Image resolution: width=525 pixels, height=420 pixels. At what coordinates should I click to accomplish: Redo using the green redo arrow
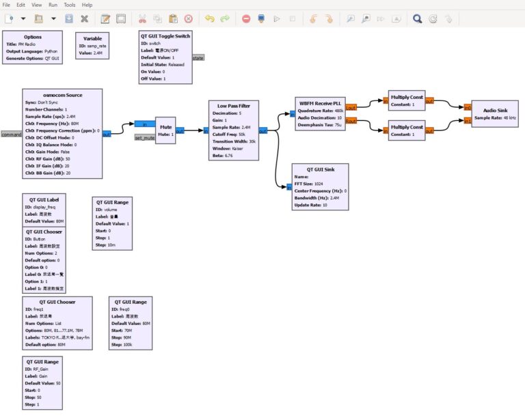click(x=225, y=18)
